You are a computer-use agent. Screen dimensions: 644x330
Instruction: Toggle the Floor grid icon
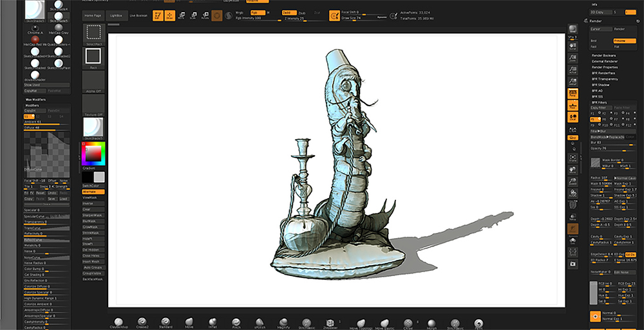point(573,105)
